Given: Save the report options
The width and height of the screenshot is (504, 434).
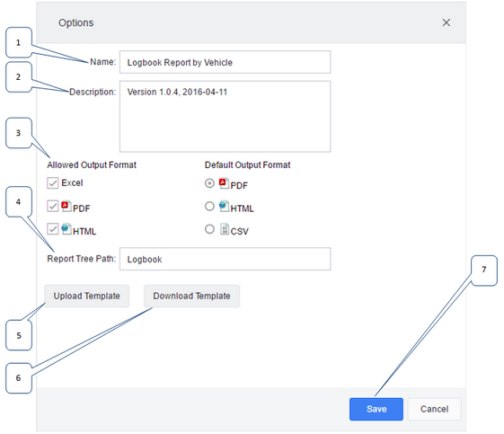Looking at the screenshot, I should [x=376, y=409].
